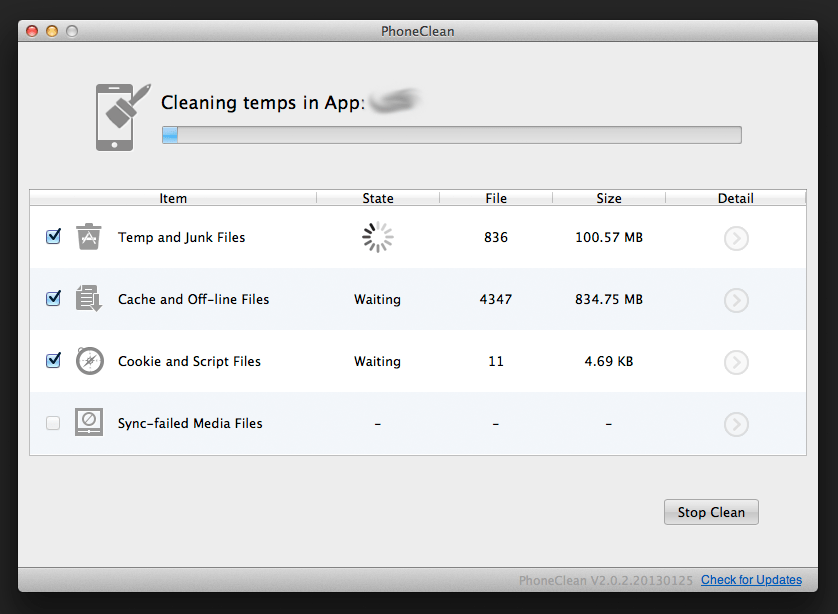Minimize the PhoneClean window
This screenshot has height=614, width=838.
pyautogui.click(x=52, y=32)
